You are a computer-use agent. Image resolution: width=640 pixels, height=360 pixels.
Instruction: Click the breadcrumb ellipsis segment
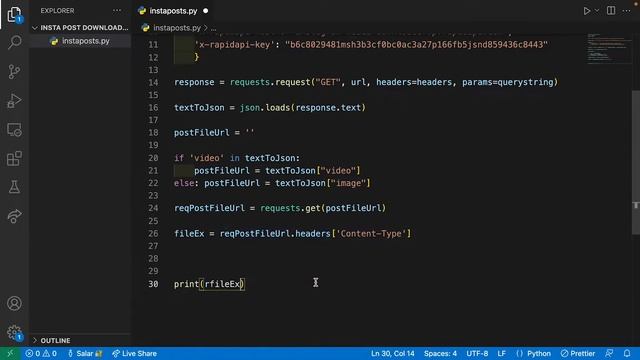tap(213, 28)
